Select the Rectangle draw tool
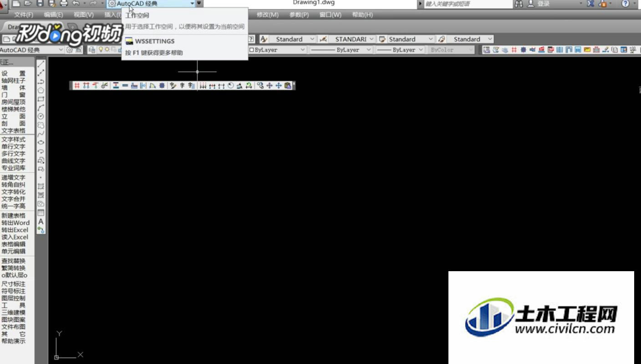The height and width of the screenshot is (364, 641). coord(41,99)
